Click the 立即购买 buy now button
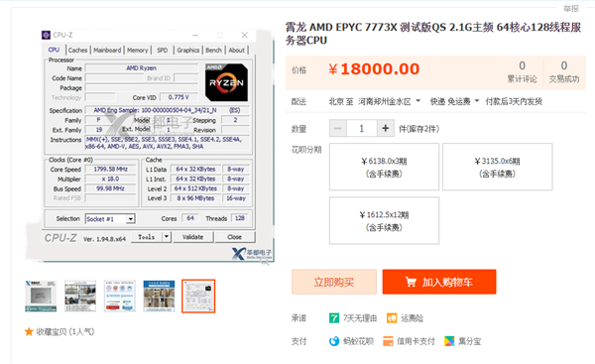The image size is (595, 364). [x=334, y=282]
